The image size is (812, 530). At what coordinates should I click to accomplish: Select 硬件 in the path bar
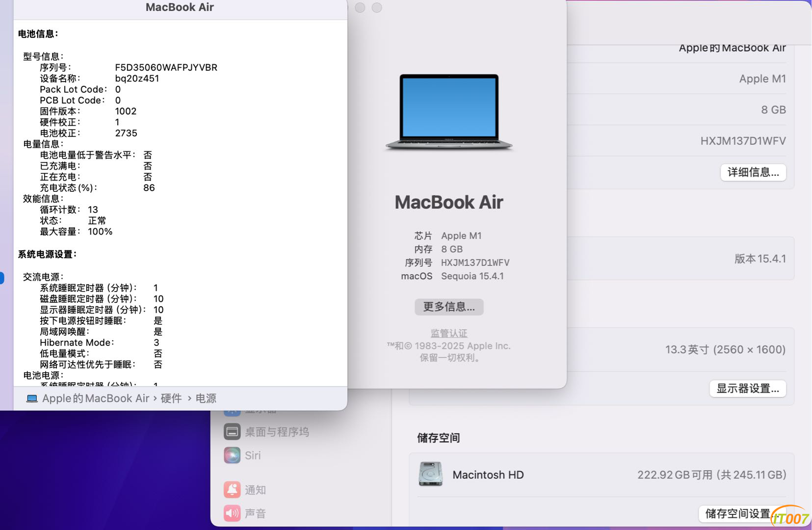(x=171, y=398)
